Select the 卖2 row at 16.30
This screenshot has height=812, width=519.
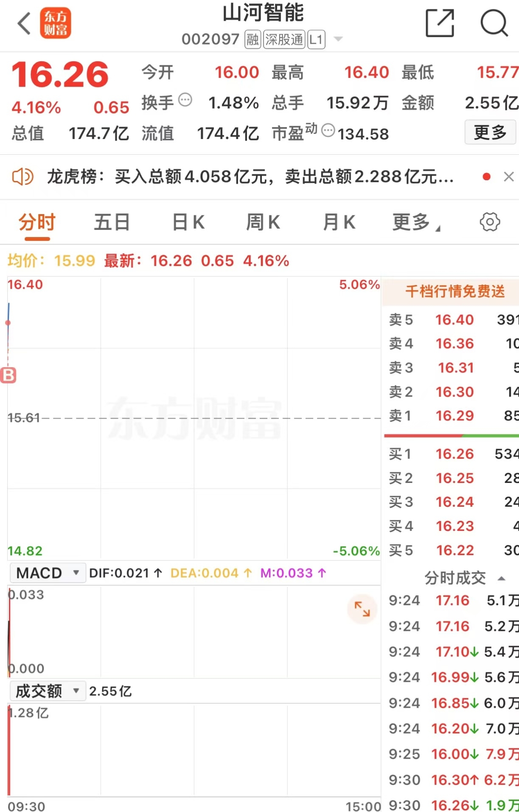point(451,392)
